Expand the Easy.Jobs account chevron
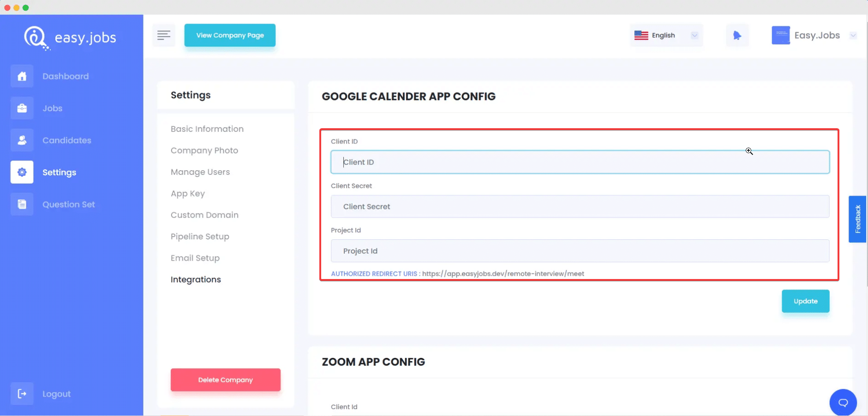868x416 pixels. (853, 35)
